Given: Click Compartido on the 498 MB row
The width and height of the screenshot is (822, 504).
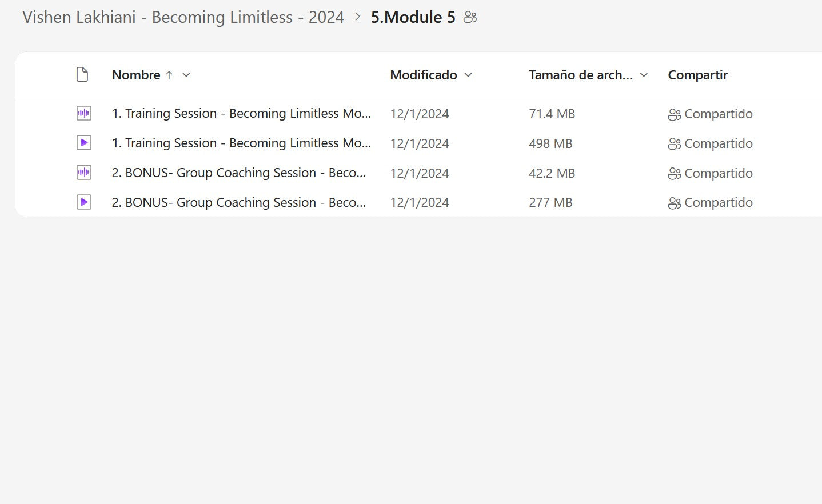Looking at the screenshot, I should pos(718,143).
